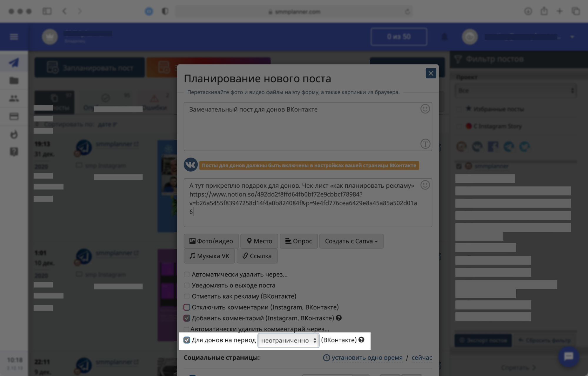Click Запланировать пост button in background
Screen dimensions: 588x376
coord(89,68)
